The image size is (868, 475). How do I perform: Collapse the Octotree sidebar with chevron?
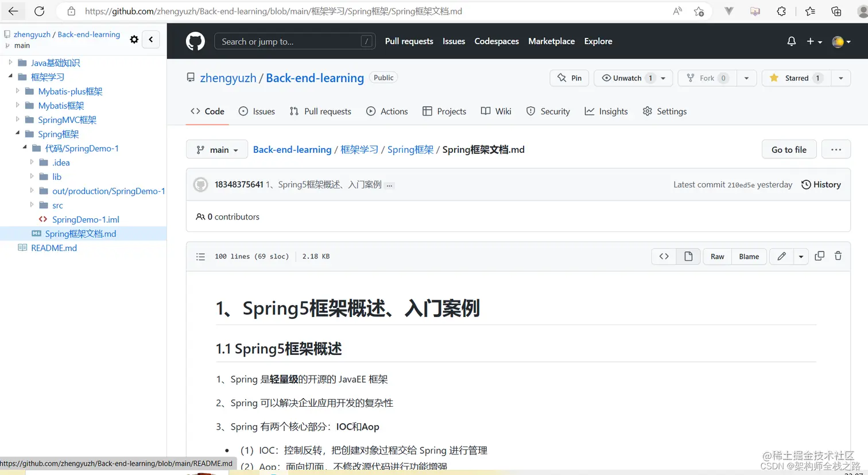150,40
